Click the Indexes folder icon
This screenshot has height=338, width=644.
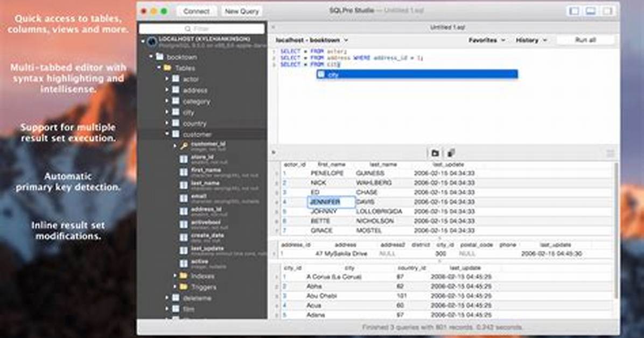184,276
